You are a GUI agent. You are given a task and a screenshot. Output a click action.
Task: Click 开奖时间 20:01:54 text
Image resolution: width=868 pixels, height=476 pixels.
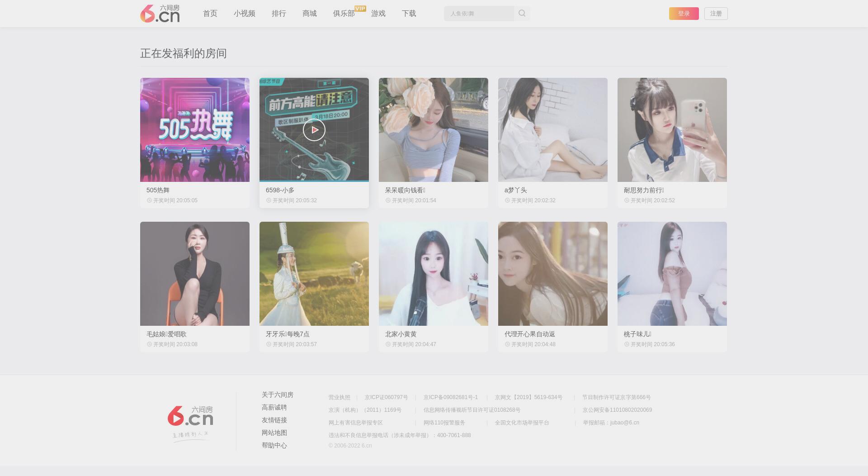pos(414,200)
